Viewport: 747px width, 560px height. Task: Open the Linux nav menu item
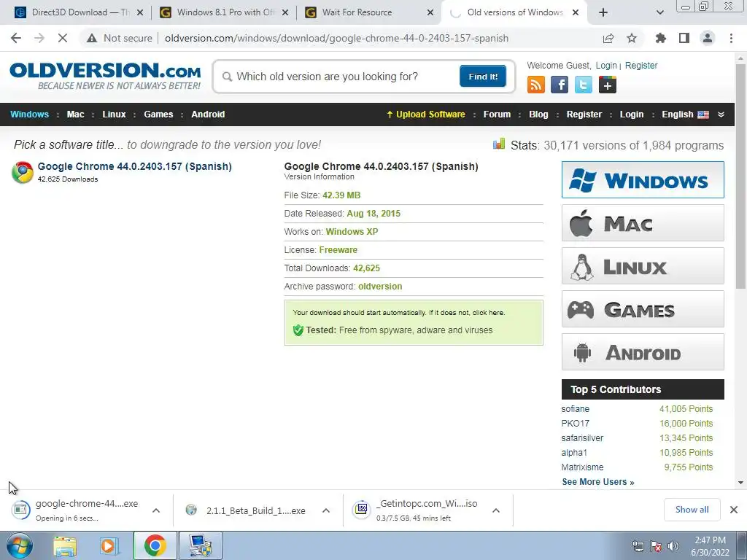114,114
